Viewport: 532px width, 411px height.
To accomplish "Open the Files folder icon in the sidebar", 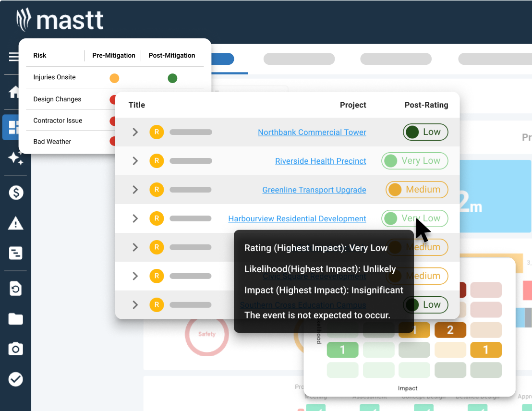I will pyautogui.click(x=15, y=319).
